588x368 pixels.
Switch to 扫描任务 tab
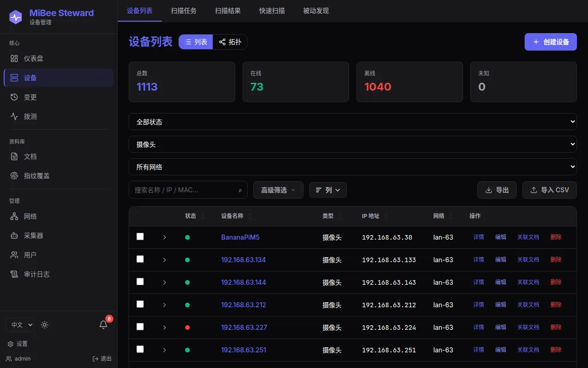[x=184, y=11]
